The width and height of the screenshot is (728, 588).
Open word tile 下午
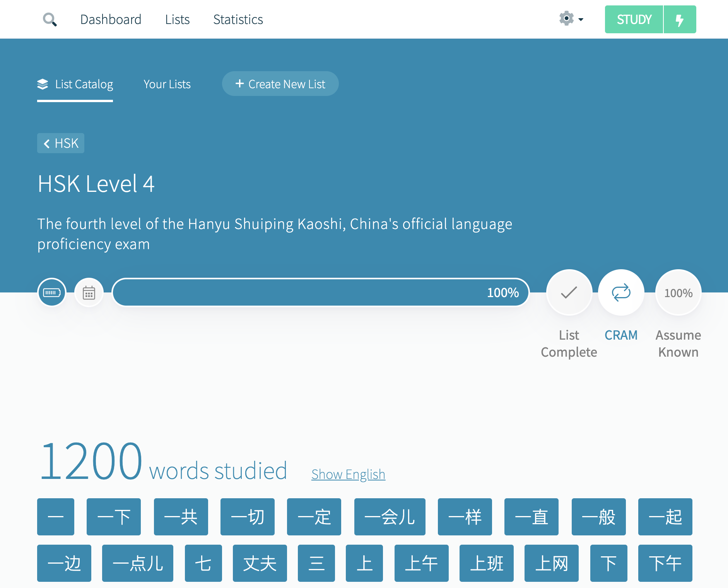pos(665,563)
